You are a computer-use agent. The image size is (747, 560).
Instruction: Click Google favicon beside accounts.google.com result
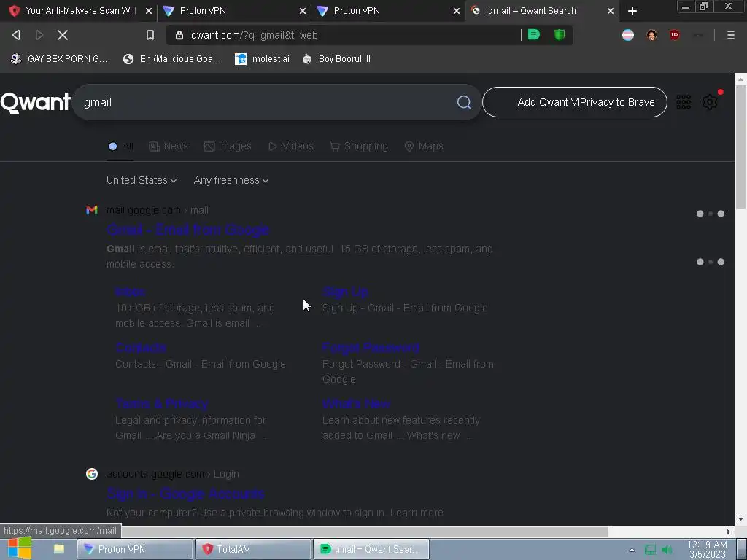point(91,474)
